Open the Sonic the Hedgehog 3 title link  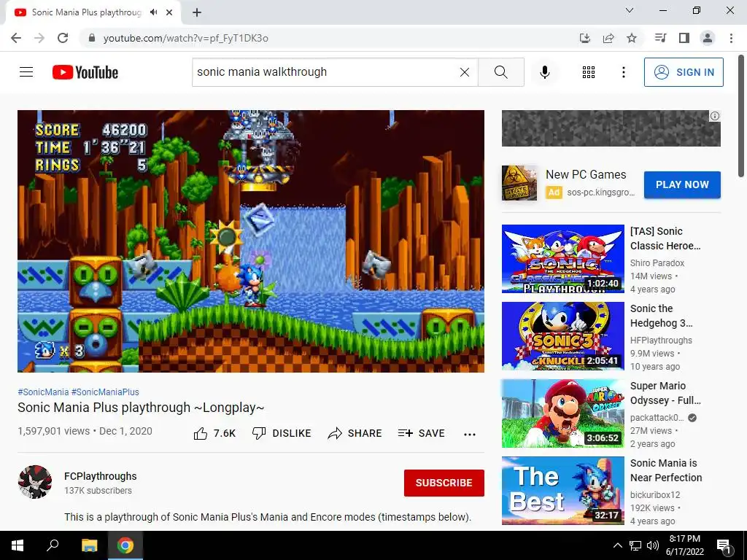(x=661, y=316)
